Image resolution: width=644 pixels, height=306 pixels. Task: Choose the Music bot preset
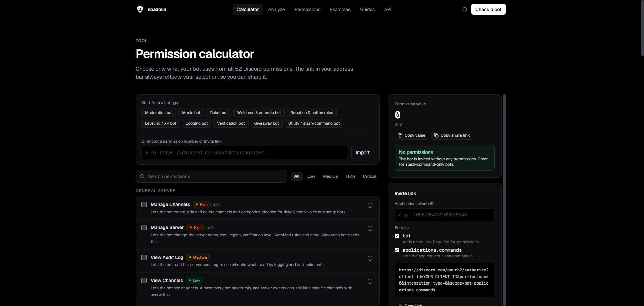click(191, 113)
